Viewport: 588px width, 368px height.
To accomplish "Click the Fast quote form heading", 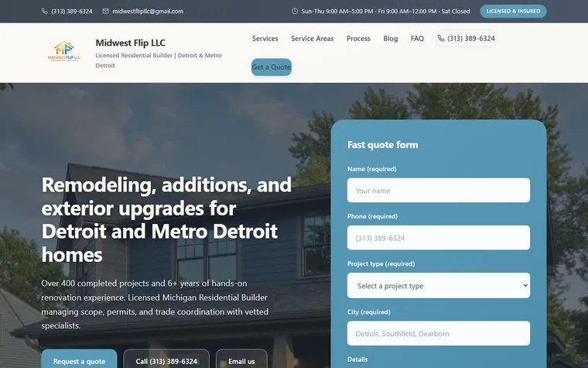I will pos(382,145).
